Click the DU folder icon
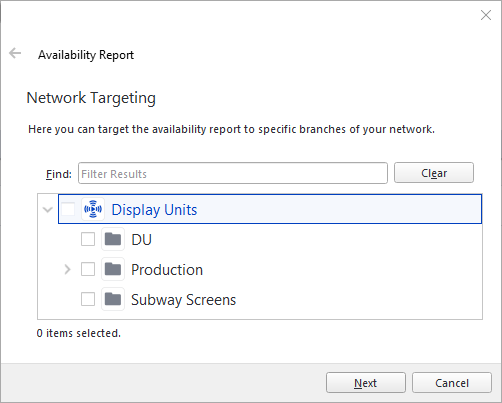Screen dimensions: 502x403 pyautogui.click(x=113, y=239)
